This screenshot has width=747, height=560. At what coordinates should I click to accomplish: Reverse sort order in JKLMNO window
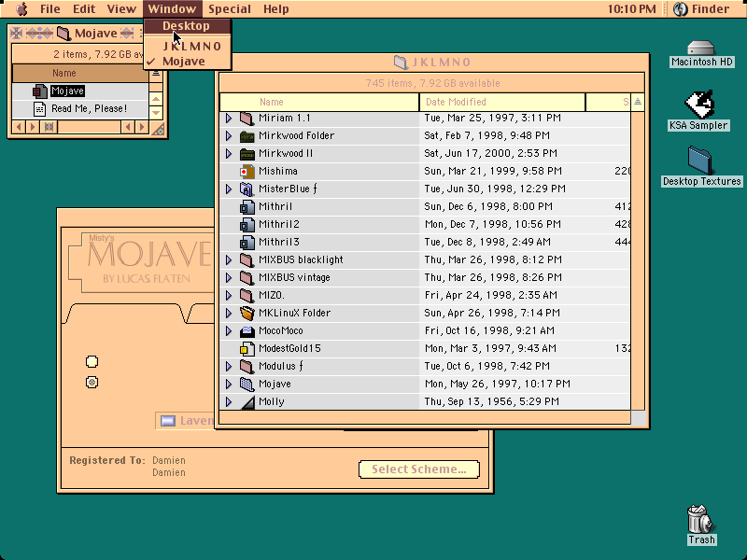(x=638, y=102)
